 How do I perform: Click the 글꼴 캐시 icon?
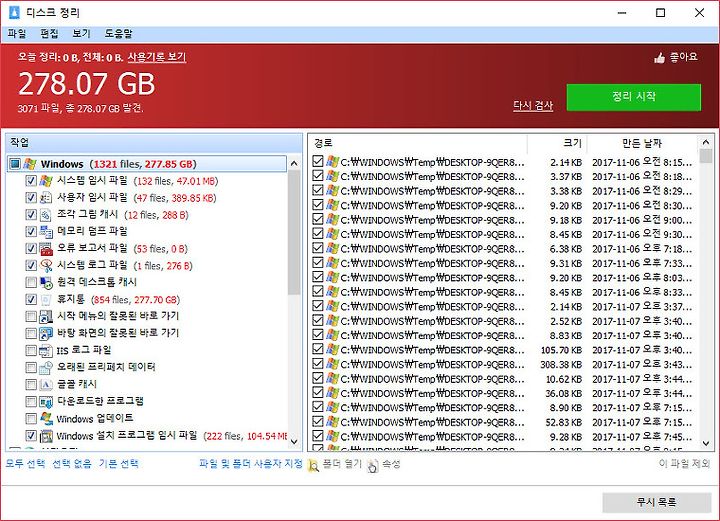tap(46, 384)
